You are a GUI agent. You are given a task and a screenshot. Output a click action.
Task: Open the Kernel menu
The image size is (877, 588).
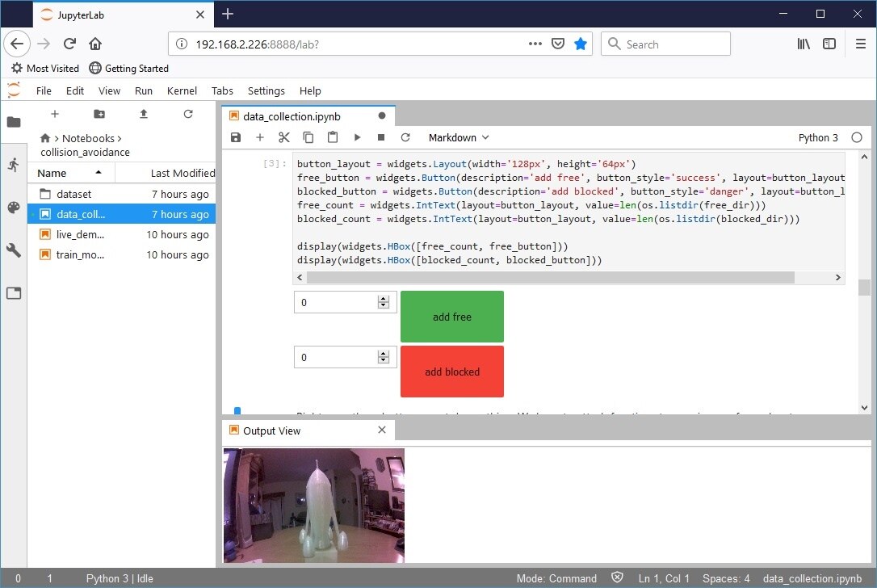pos(182,91)
